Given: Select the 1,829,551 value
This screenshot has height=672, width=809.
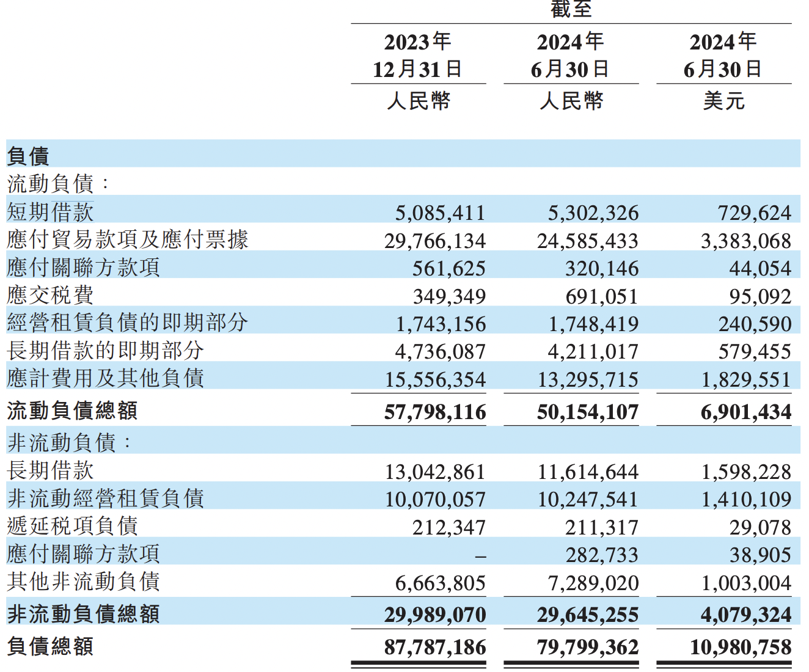Looking at the screenshot, I should click(x=746, y=380).
